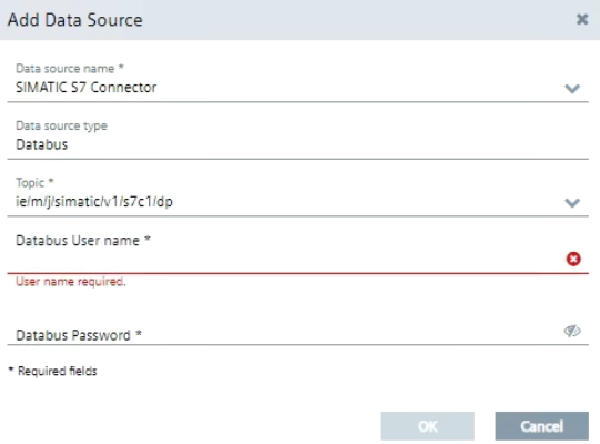Click the "Data source type" label
The width and height of the screenshot is (600, 444).
tap(62, 126)
